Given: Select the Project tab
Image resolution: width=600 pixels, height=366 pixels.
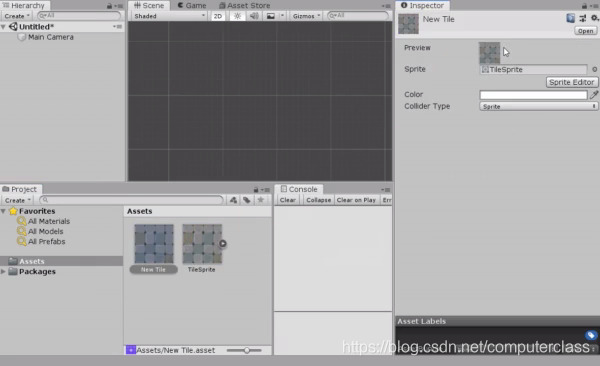Looking at the screenshot, I should click(20, 189).
